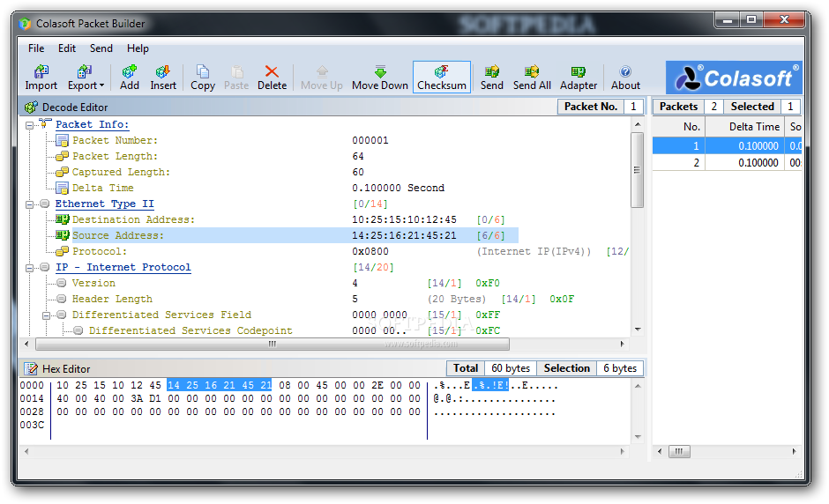Click the Checksum toolbar button
Screen dimensions: 829x504
click(x=442, y=78)
